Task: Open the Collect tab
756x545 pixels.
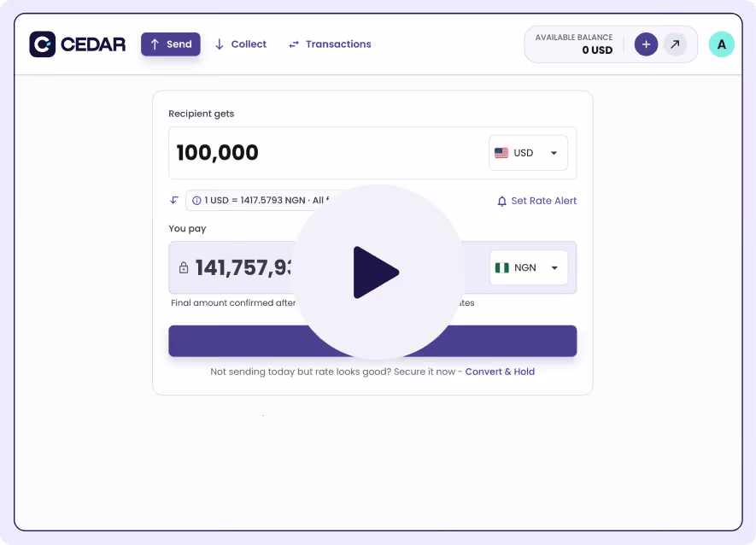Action: pyautogui.click(x=241, y=44)
